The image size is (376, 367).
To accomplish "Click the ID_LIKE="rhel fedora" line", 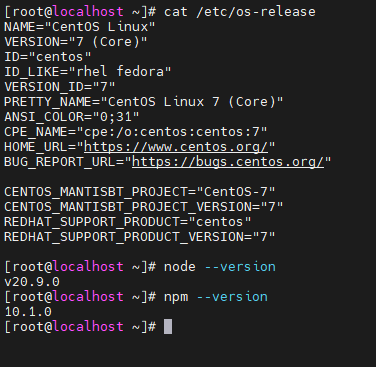I will click(88, 72).
